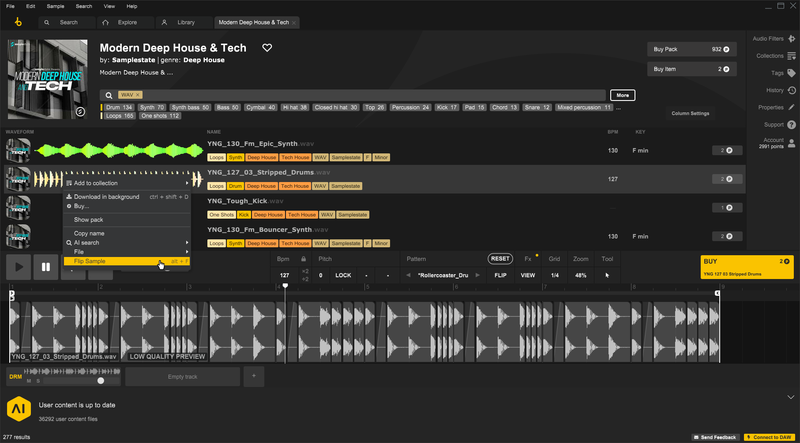The width and height of the screenshot is (800, 443).
Task: Open the Account user icon
Action: coord(791,142)
